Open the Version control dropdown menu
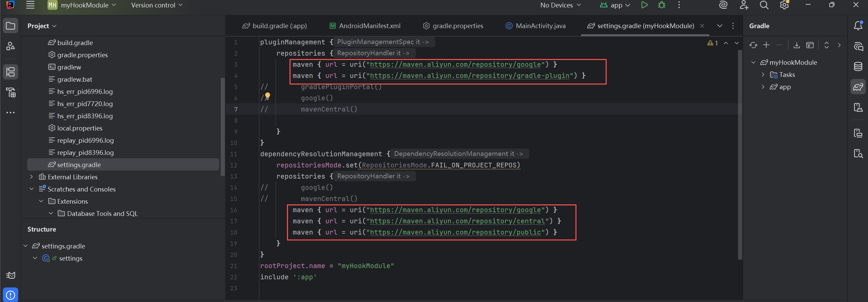This screenshot has height=302, width=868. tap(157, 5)
